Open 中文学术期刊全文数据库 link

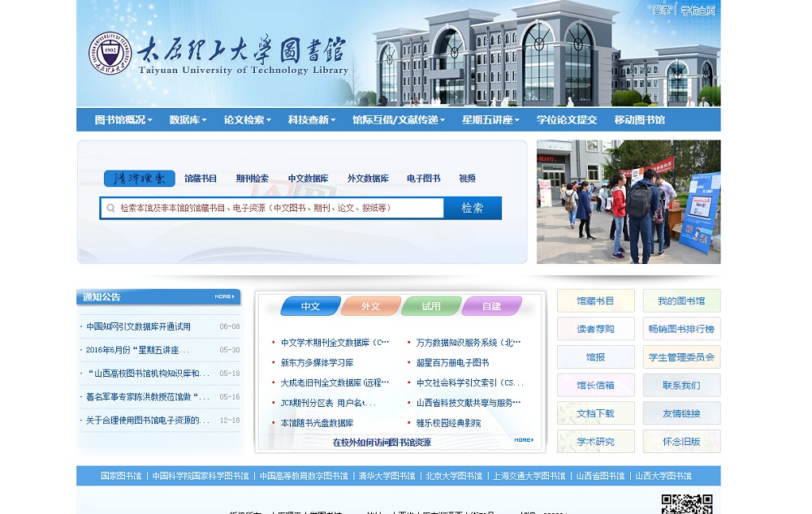tap(335, 343)
